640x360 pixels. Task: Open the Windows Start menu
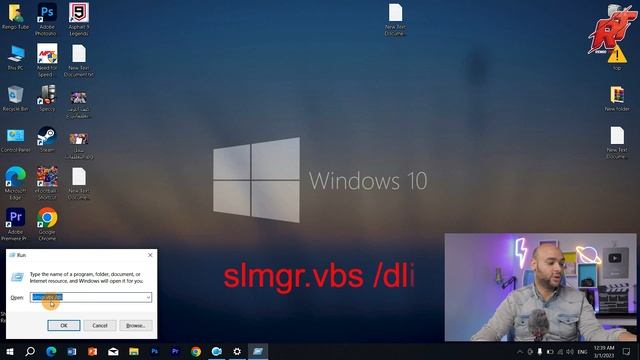(x=9, y=351)
